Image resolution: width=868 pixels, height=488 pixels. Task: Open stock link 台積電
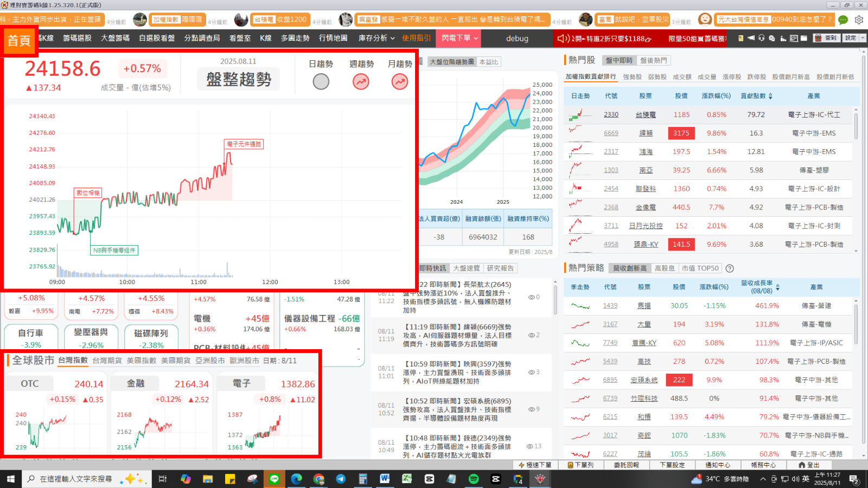(646, 115)
